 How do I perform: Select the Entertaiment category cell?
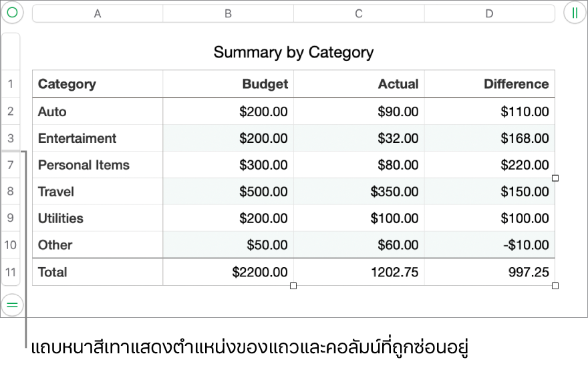97,138
